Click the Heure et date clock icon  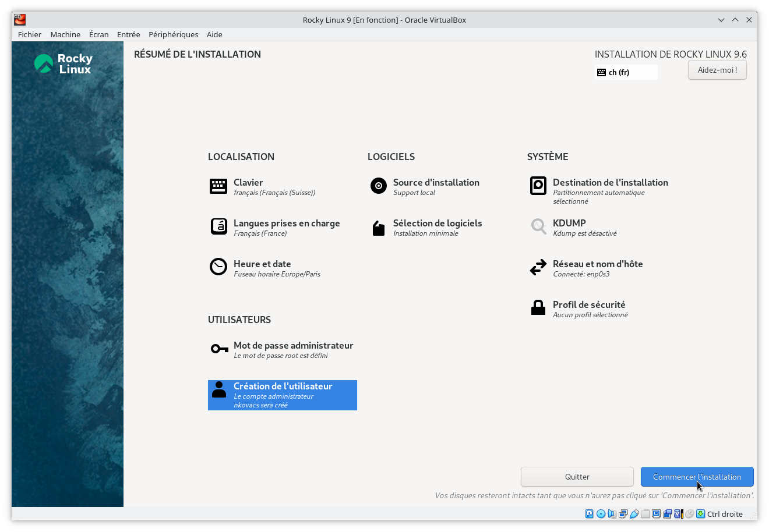(218, 267)
